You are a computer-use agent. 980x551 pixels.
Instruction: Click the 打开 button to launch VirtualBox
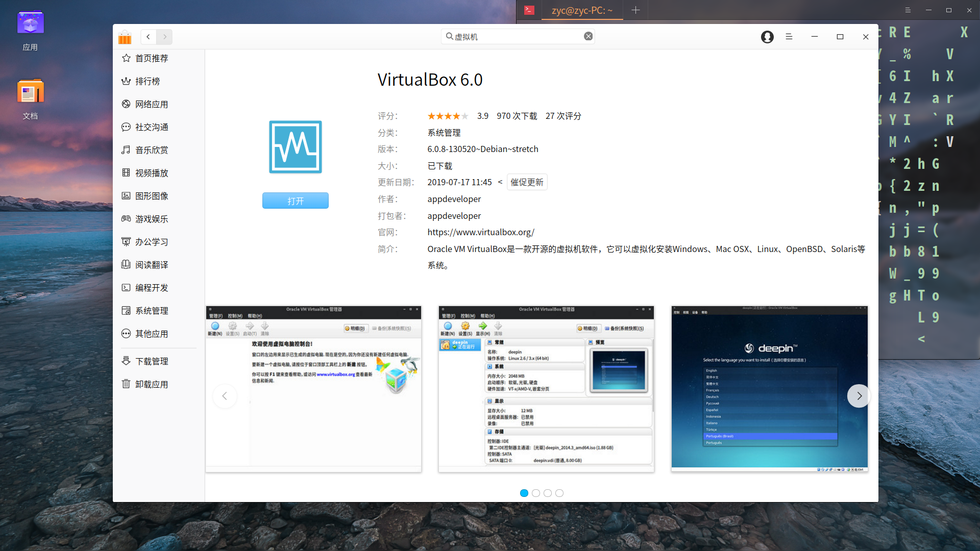296,201
